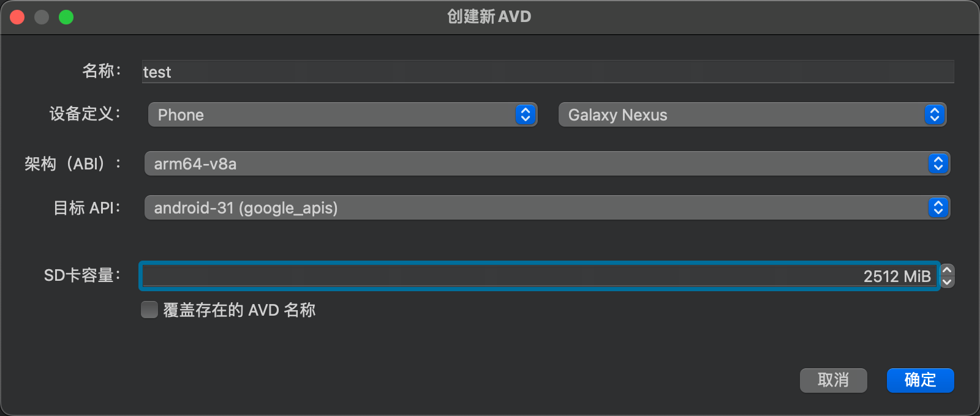Confirm with the 确定 button
This screenshot has height=416, width=980.
[920, 380]
